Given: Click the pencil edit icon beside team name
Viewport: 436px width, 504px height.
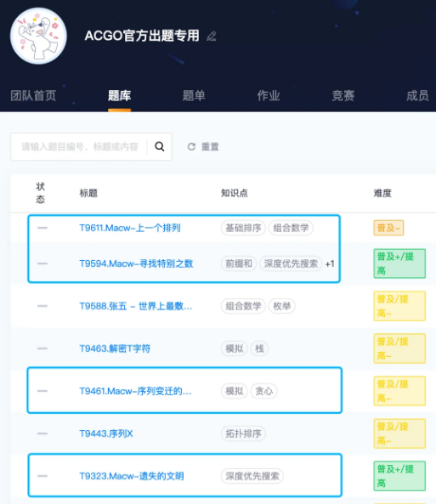Looking at the screenshot, I should tap(212, 36).
